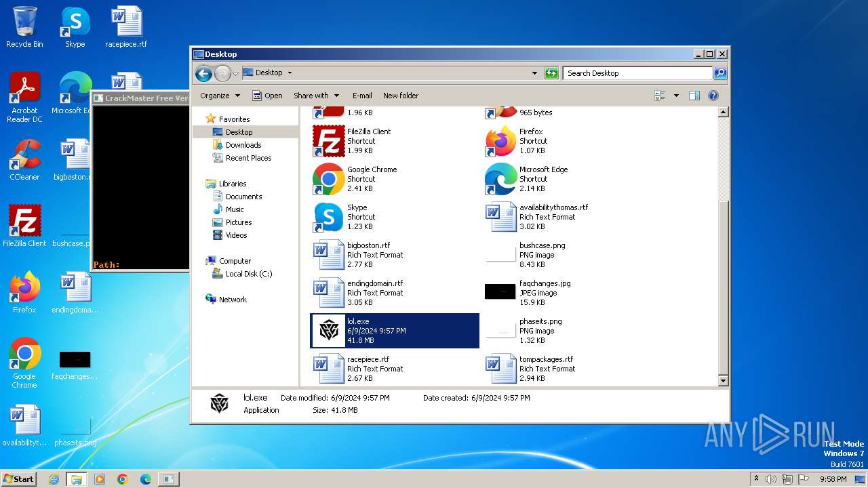868x488 pixels.
Task: Select Network in the navigation pane
Action: click(x=233, y=300)
